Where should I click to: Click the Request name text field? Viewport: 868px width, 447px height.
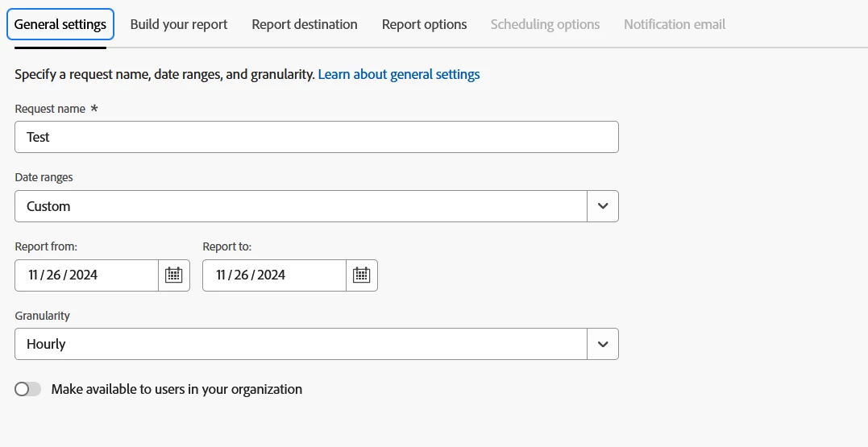(x=316, y=137)
